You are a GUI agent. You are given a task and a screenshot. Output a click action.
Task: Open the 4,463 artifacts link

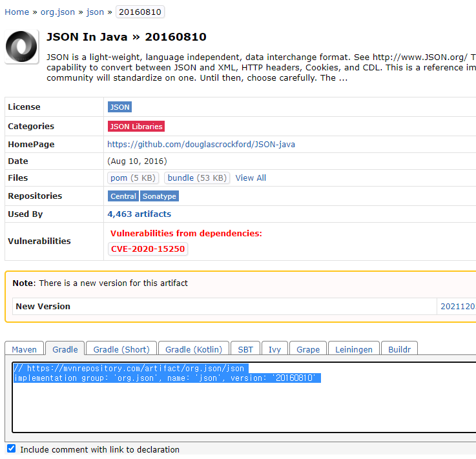pyautogui.click(x=139, y=214)
